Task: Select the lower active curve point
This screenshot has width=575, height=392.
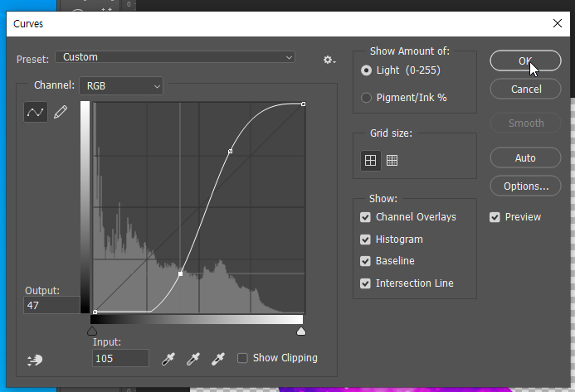Action: click(x=180, y=274)
